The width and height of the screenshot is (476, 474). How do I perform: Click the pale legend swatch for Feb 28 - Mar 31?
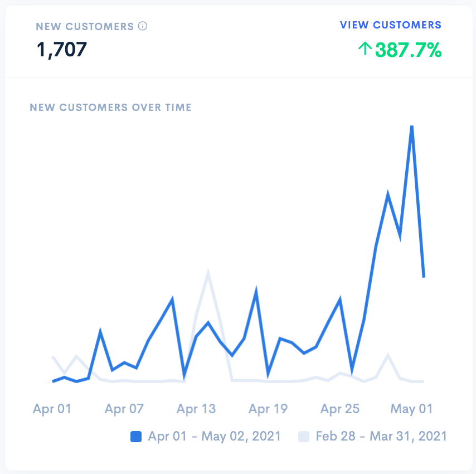click(304, 437)
